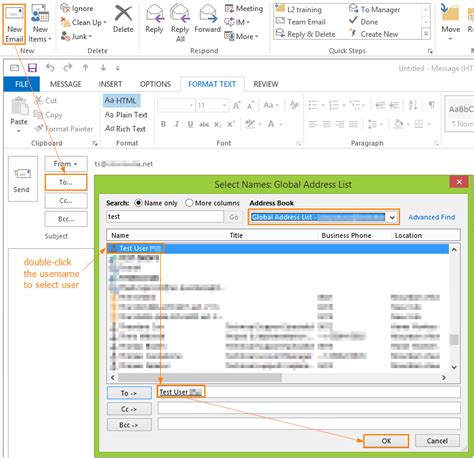This screenshot has height=458, width=474.
Task: Select the To Manager quick step
Action: [374, 10]
